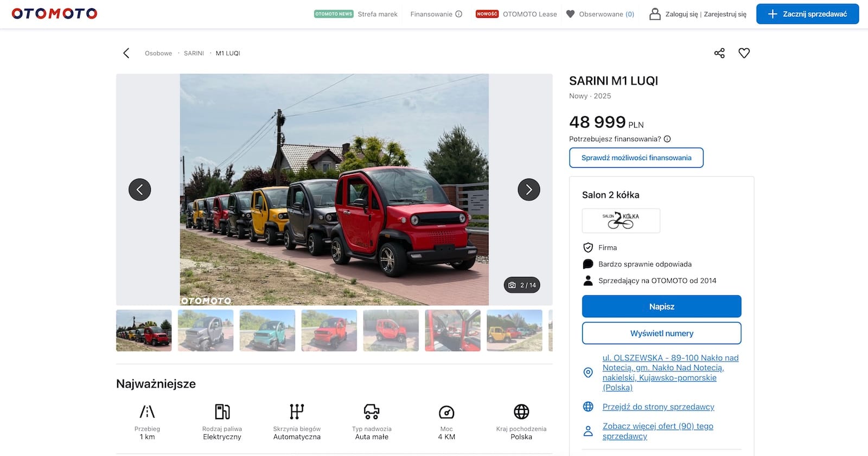868x456 pixels.
Task: Save listing with the heart icon
Action: pyautogui.click(x=744, y=53)
